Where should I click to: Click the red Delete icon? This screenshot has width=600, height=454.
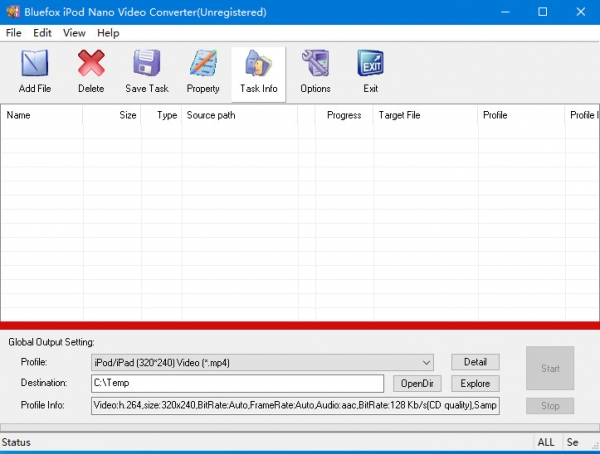click(91, 72)
